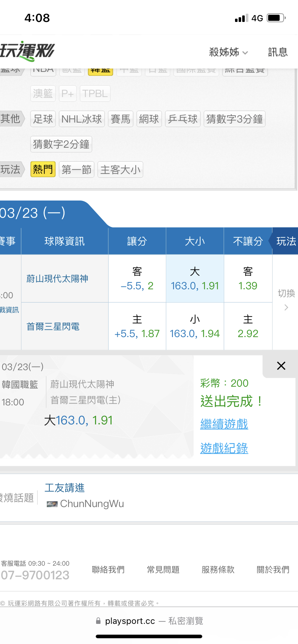Click 彩幣：200 amount text
This screenshot has width=298, height=644.
(225, 383)
